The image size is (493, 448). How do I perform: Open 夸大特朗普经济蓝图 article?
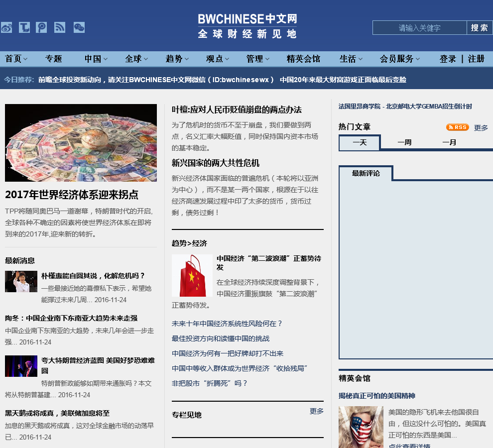[98, 365]
